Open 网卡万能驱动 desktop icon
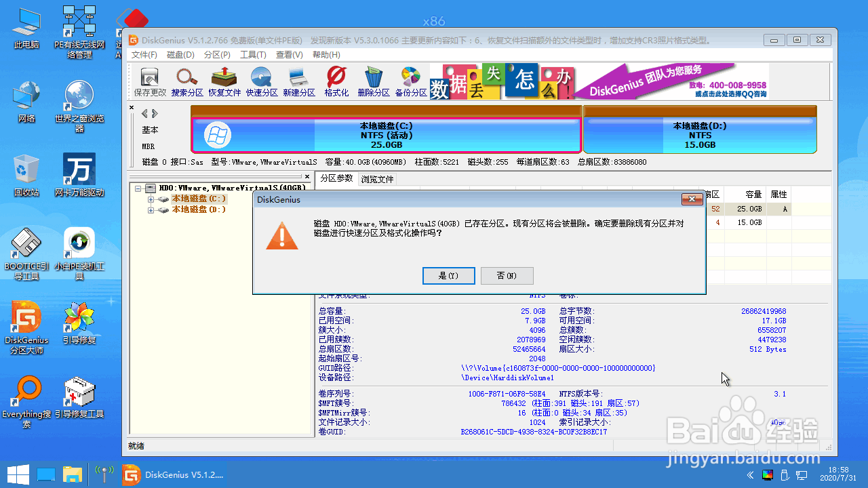This screenshot has height=488, width=868. click(79, 176)
